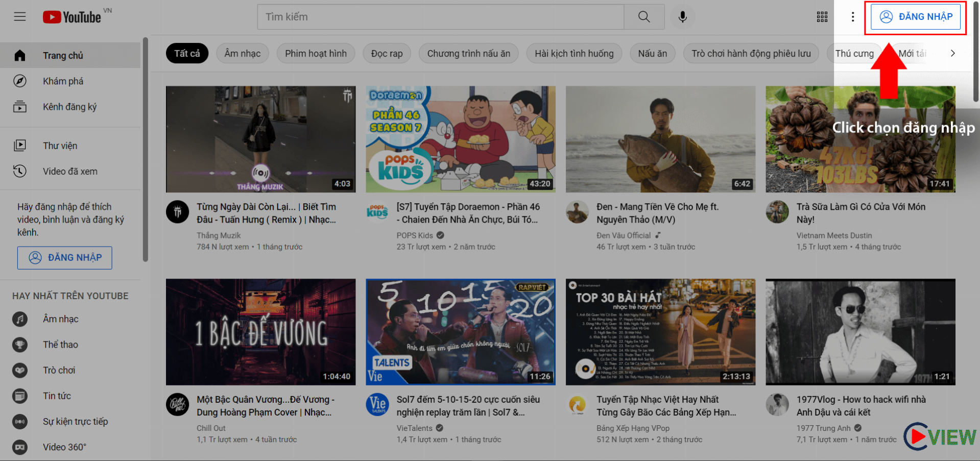Open Vietnam Meets Dustin channel link

click(x=834, y=235)
